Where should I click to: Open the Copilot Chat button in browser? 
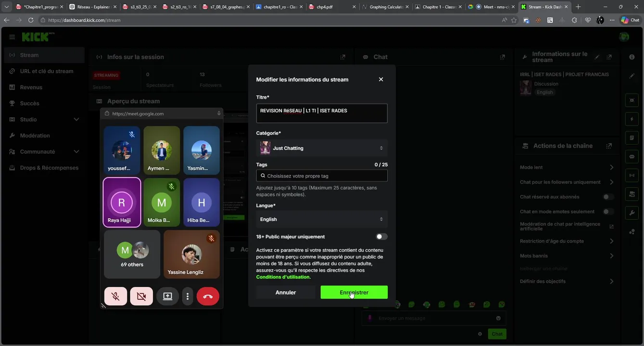[630, 20]
